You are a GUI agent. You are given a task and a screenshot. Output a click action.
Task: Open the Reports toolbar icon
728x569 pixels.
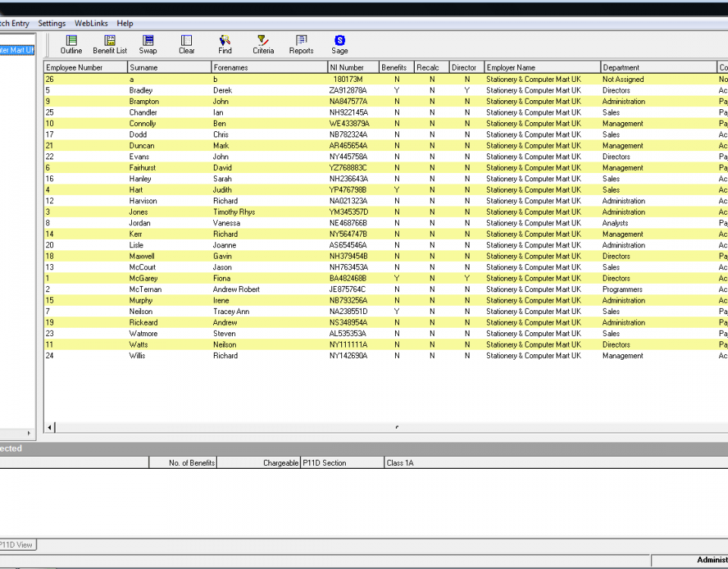[301, 45]
